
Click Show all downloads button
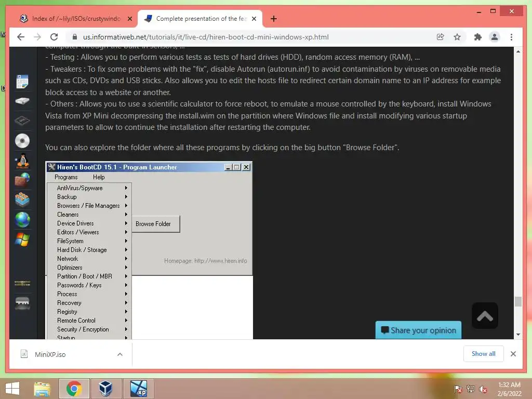coord(484,353)
